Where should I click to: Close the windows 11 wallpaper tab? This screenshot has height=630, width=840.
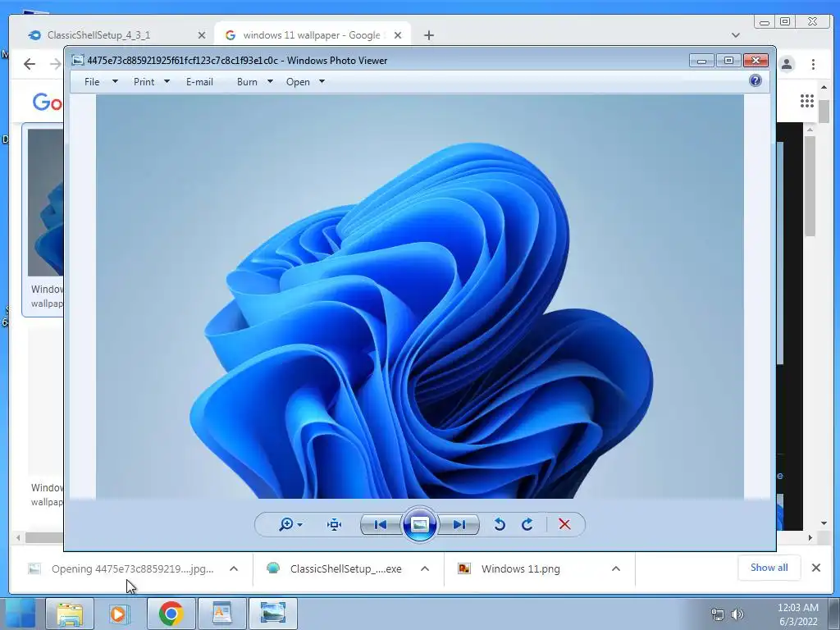(x=398, y=35)
